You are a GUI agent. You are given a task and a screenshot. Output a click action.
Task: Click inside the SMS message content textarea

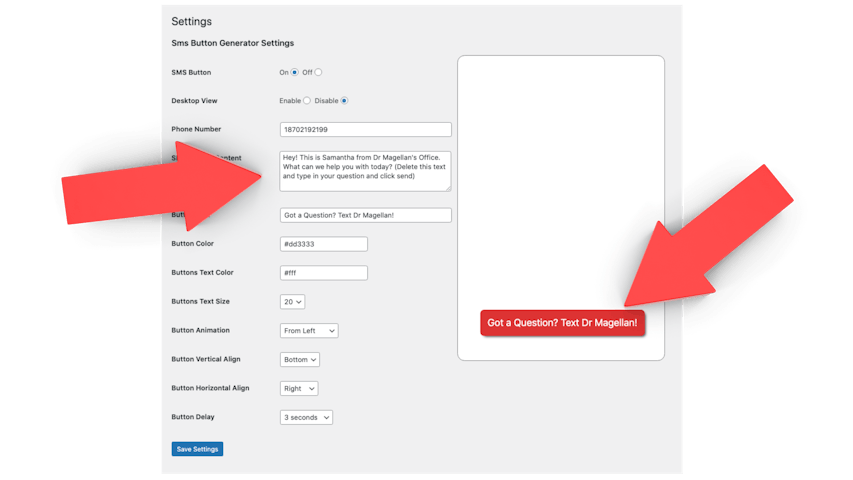[365, 171]
